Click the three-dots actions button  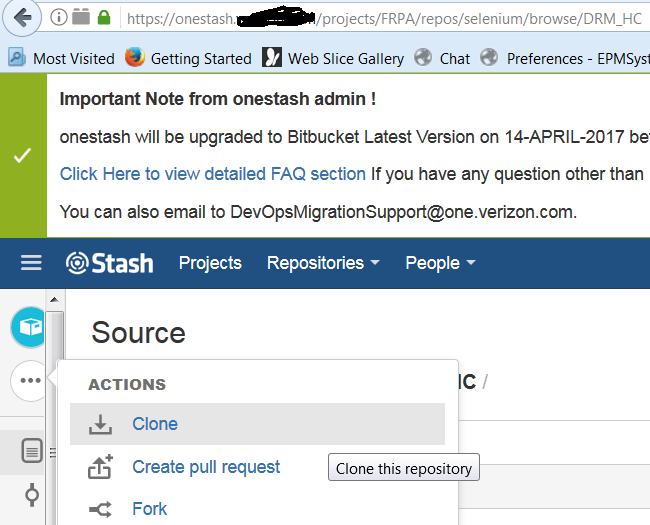coord(29,380)
